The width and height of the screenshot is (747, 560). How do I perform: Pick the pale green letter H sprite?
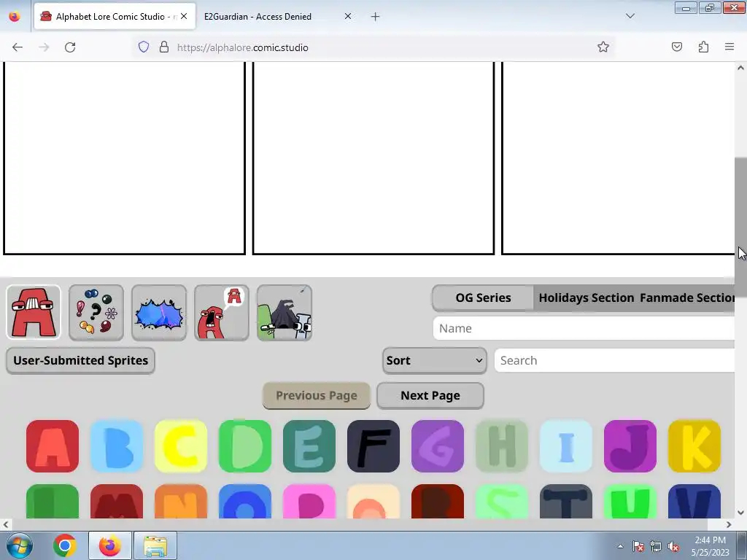click(x=502, y=446)
